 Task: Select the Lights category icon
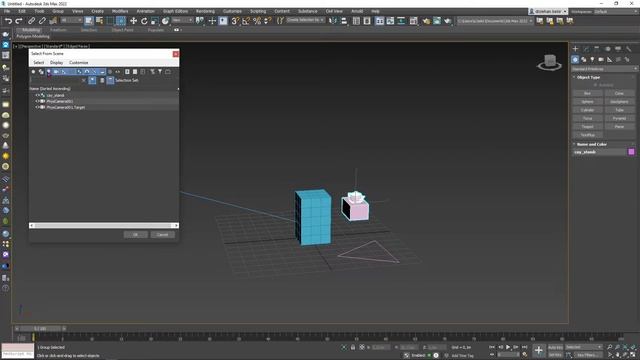(592, 60)
